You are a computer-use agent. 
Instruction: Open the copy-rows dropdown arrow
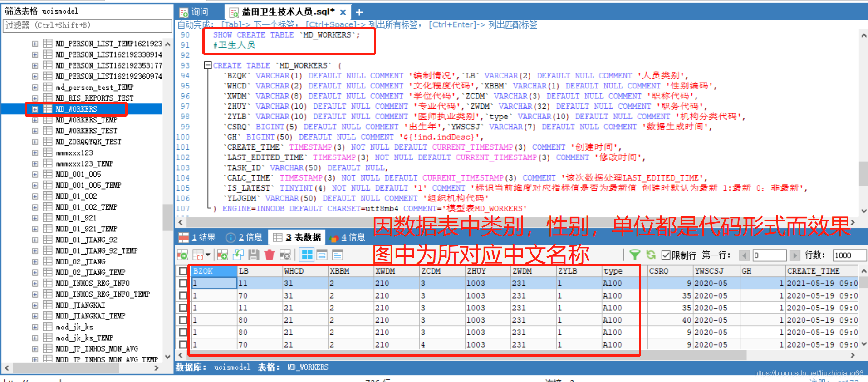208,255
